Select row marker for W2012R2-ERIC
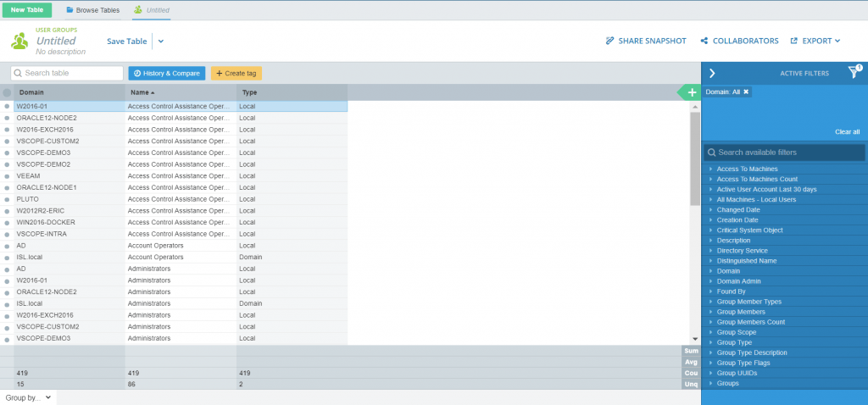Image resolution: width=868 pixels, height=405 pixels. 7,211
